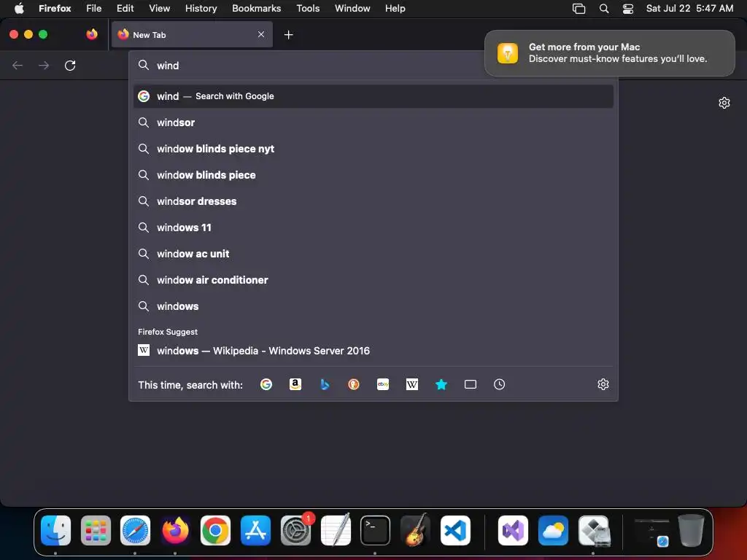Image resolution: width=747 pixels, height=560 pixels.
Task: Go back with the back arrow
Action: (x=18, y=65)
